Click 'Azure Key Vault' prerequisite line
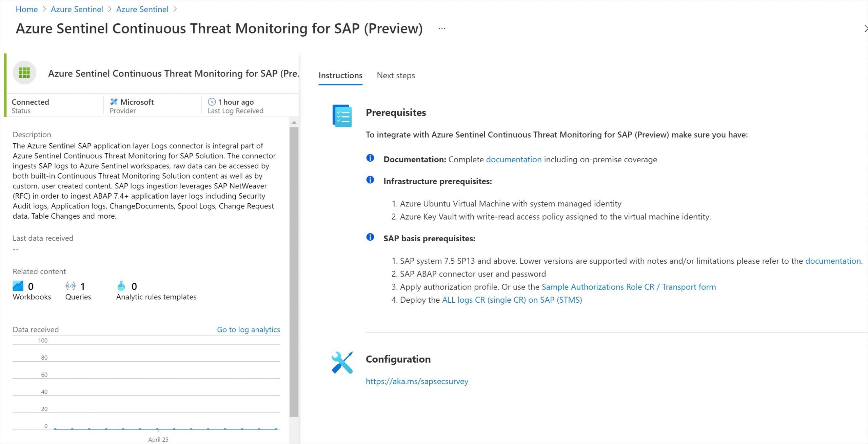Screen dimensions: 868x444 click(555, 217)
